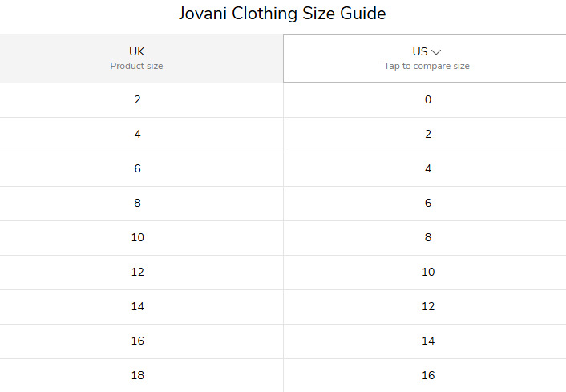Click US size 16 cell
This screenshot has width=566, height=392.
(x=425, y=375)
